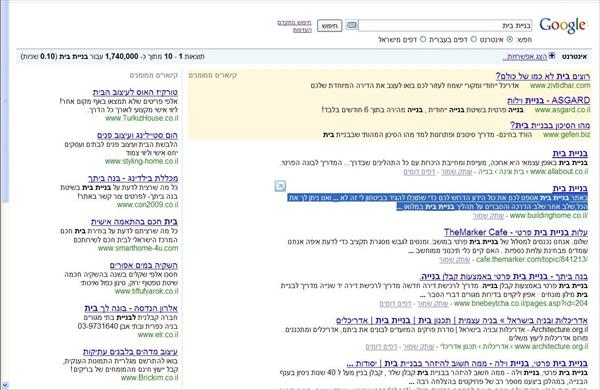Click the www.zivtidhar.com URL text
The image size is (600, 390).
[560, 85]
